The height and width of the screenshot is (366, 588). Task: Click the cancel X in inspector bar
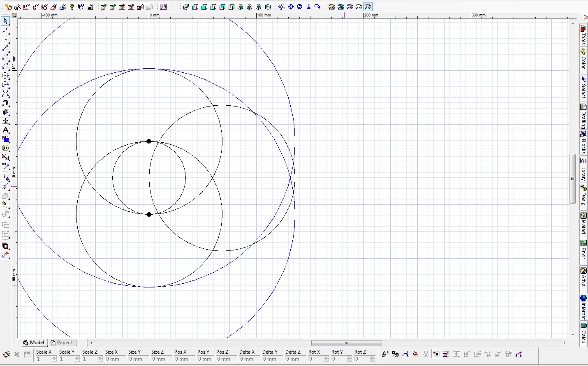pos(17,354)
